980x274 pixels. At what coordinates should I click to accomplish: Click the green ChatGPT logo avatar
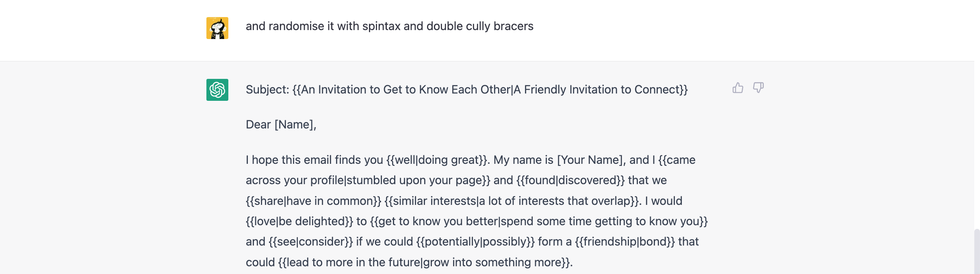[x=217, y=90]
